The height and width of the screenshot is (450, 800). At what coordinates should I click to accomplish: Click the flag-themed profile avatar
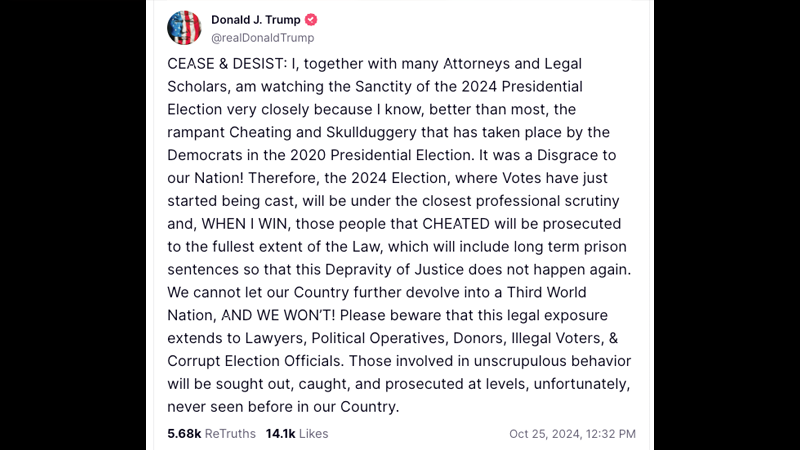pyautogui.click(x=184, y=28)
